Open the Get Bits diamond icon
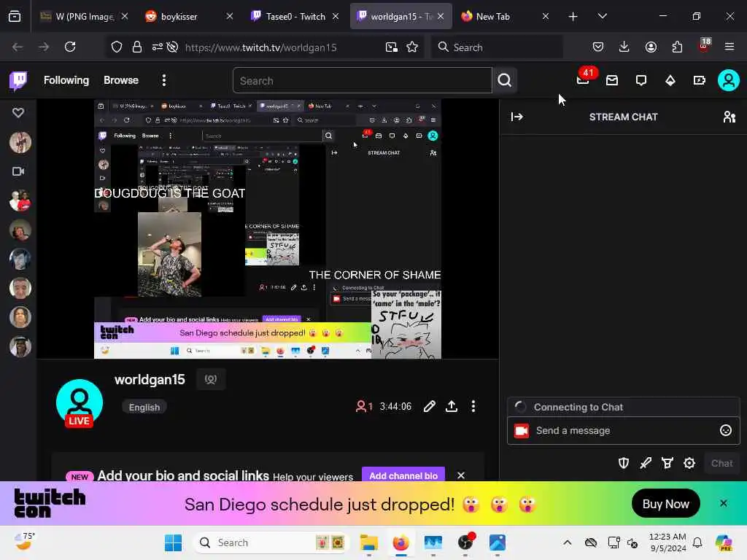This screenshot has height=560, width=747. coord(670,80)
